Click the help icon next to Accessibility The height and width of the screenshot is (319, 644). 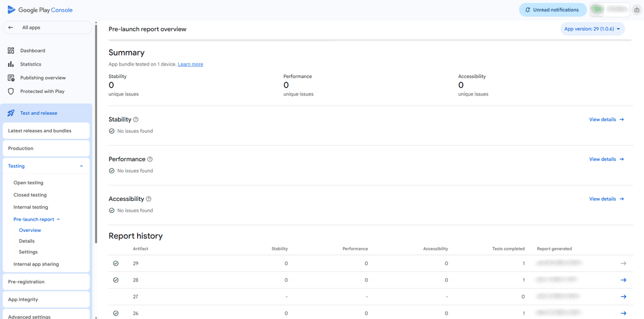(148, 199)
